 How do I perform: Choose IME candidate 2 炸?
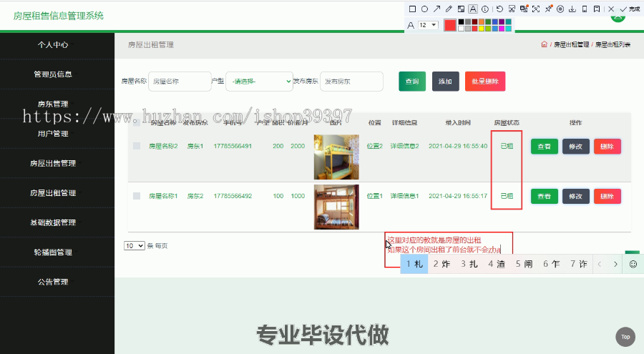[x=442, y=264]
